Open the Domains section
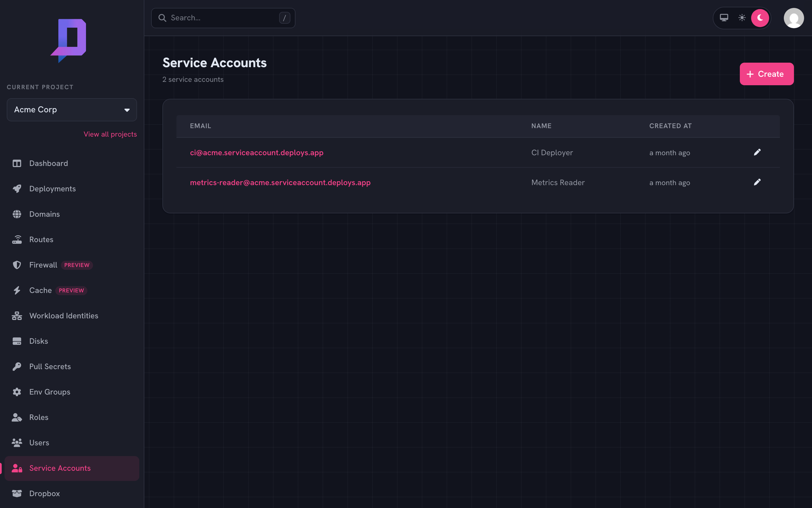The height and width of the screenshot is (508, 812). coord(72,214)
